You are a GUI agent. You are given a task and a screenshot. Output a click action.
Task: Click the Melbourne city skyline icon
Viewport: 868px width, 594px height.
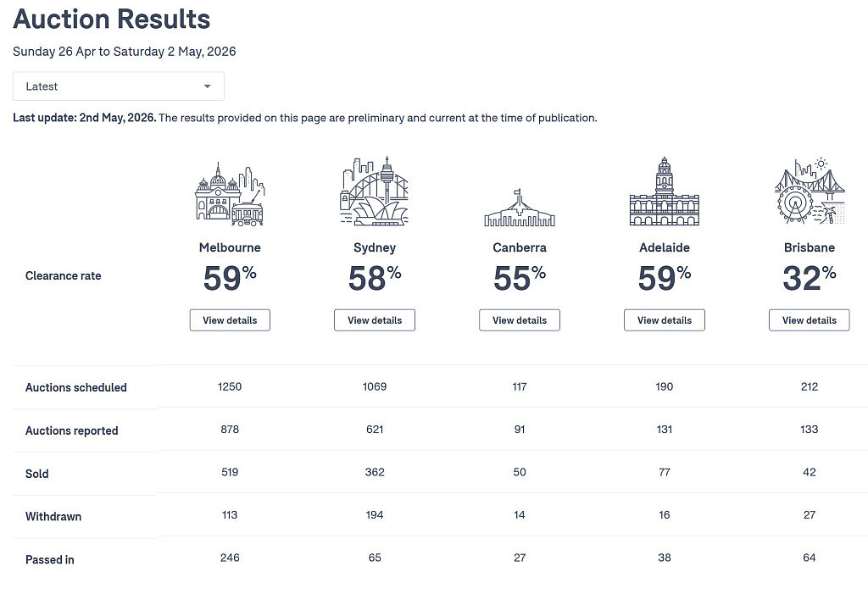click(230, 194)
